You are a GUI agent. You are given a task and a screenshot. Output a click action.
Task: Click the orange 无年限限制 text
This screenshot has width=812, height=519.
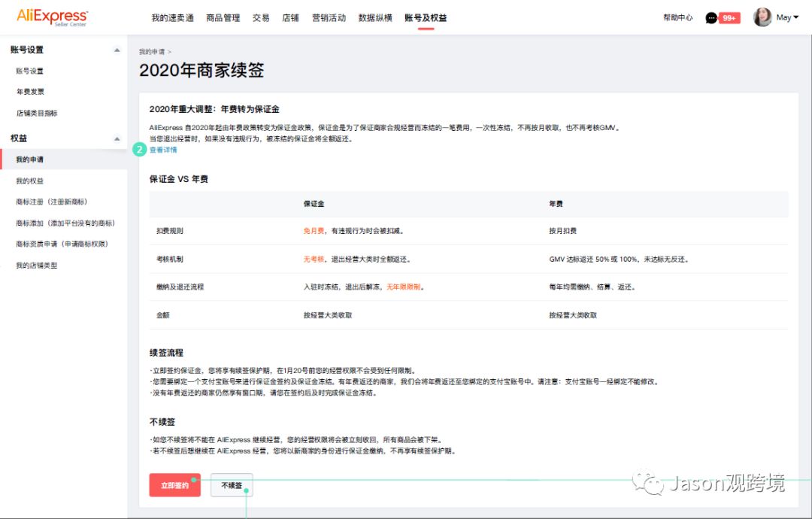pos(404,287)
